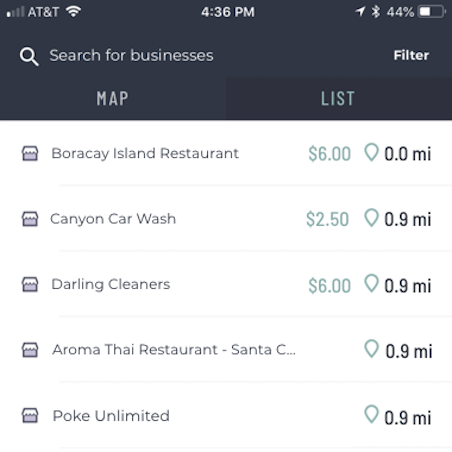Screen dimensions: 452x452
Task: Open the Filter options
Action: pyautogui.click(x=411, y=55)
